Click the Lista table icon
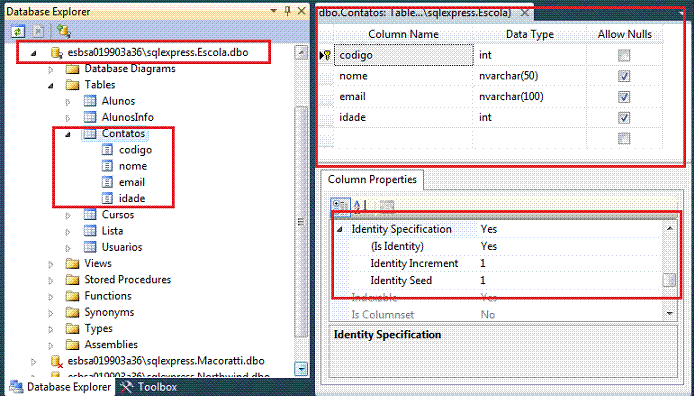The image size is (695, 396). (x=90, y=231)
